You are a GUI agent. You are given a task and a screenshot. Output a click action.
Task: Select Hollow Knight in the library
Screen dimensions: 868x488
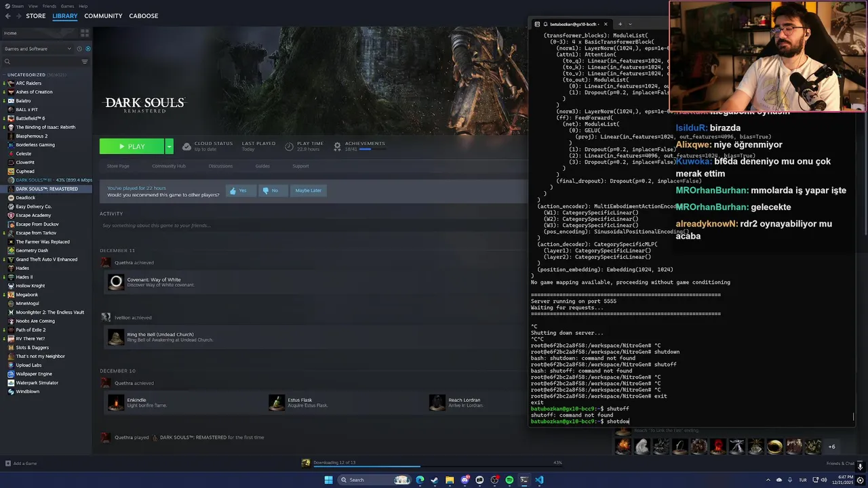coord(31,286)
